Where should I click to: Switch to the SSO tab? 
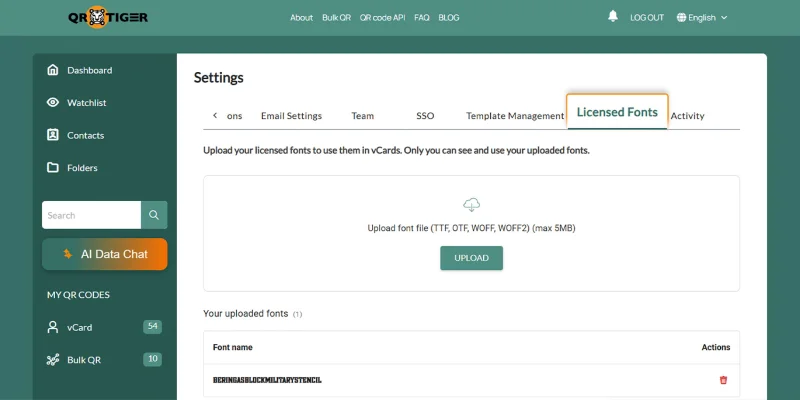coord(425,116)
